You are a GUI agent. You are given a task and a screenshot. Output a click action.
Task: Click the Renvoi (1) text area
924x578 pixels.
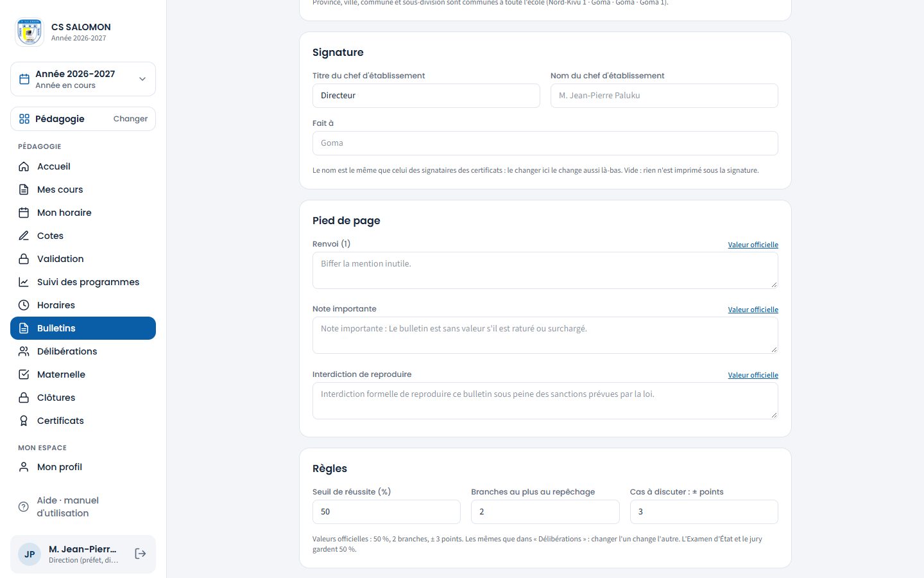(x=545, y=270)
